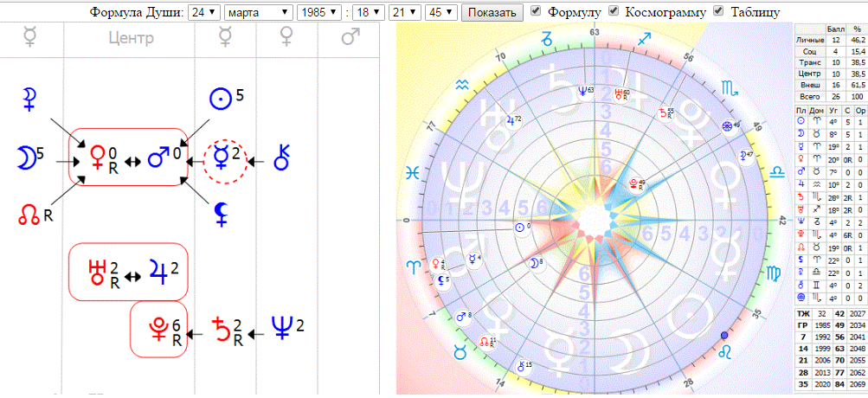Click the blue Sun symbol in the formula

pyautogui.click(x=224, y=99)
